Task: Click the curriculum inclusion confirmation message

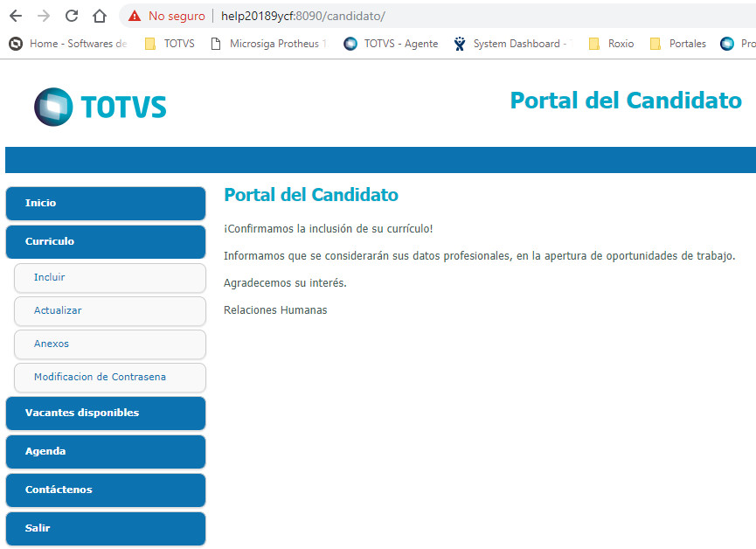Action: point(329,229)
